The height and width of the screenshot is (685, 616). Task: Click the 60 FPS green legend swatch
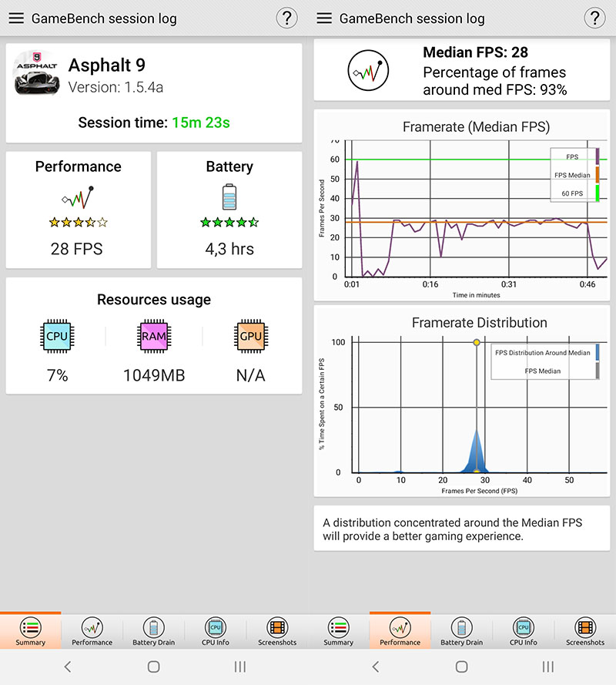pyautogui.click(x=598, y=193)
